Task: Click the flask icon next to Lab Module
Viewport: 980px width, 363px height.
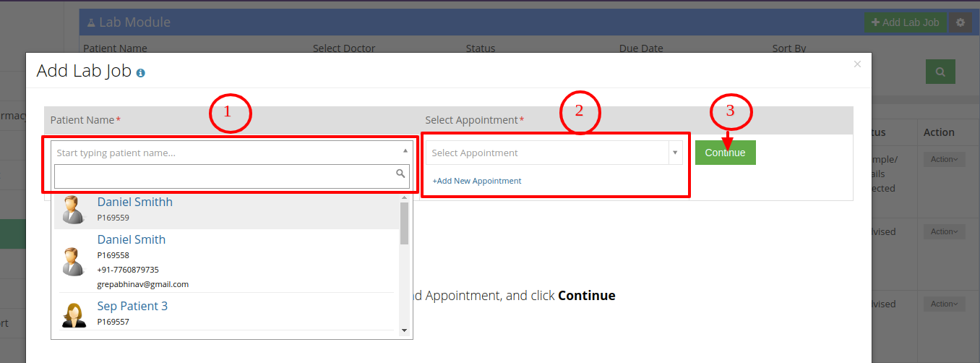Action: [x=91, y=22]
